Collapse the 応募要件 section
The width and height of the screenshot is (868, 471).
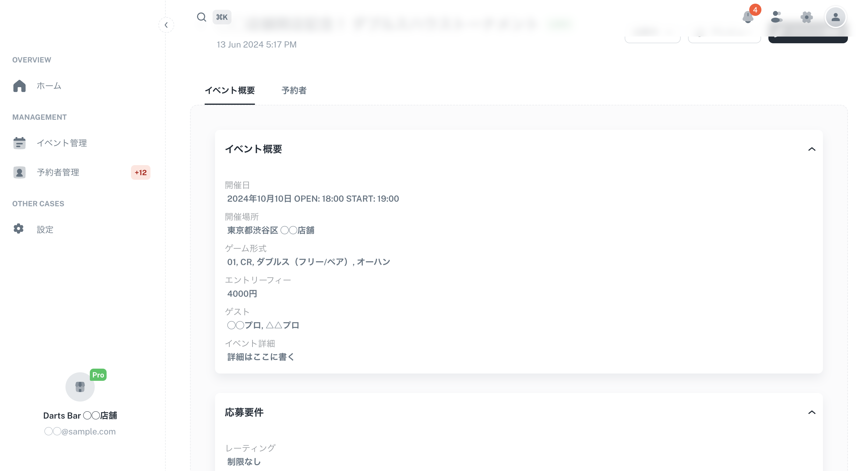tap(811, 412)
